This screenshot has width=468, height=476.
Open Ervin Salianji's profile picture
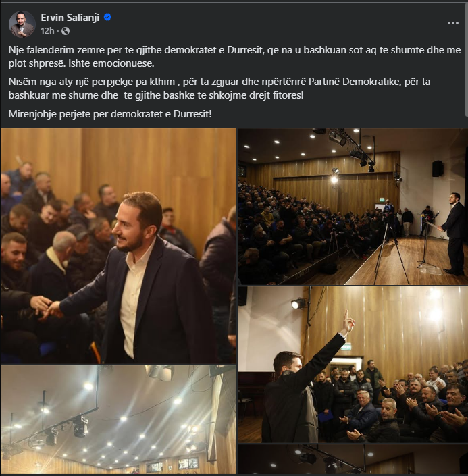tap(22, 24)
